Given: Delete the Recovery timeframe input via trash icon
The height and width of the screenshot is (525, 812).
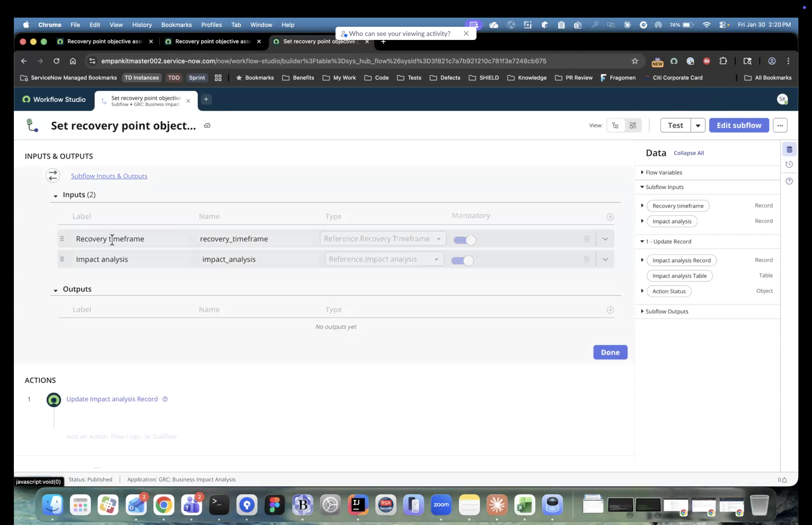Looking at the screenshot, I should [x=586, y=239].
